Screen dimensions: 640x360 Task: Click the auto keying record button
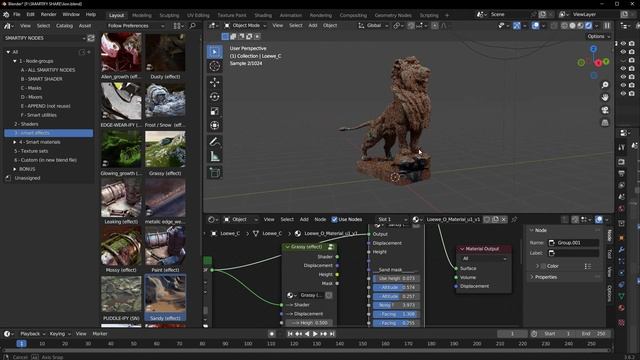271,334
